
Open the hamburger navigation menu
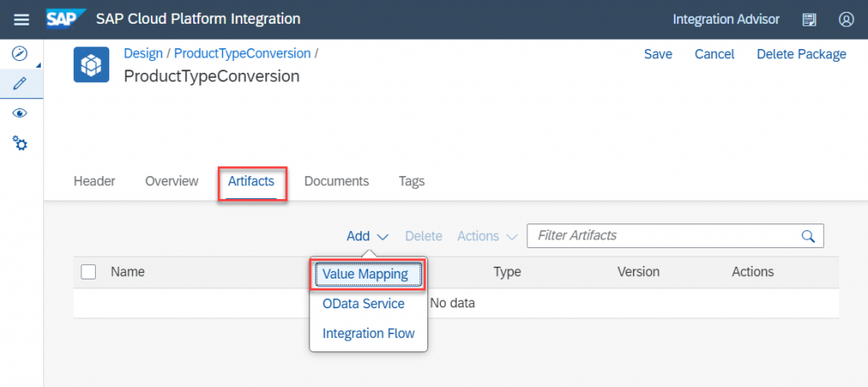click(x=21, y=19)
